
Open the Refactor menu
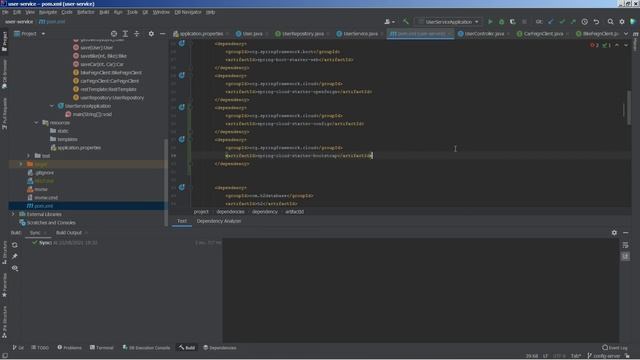coord(86,12)
